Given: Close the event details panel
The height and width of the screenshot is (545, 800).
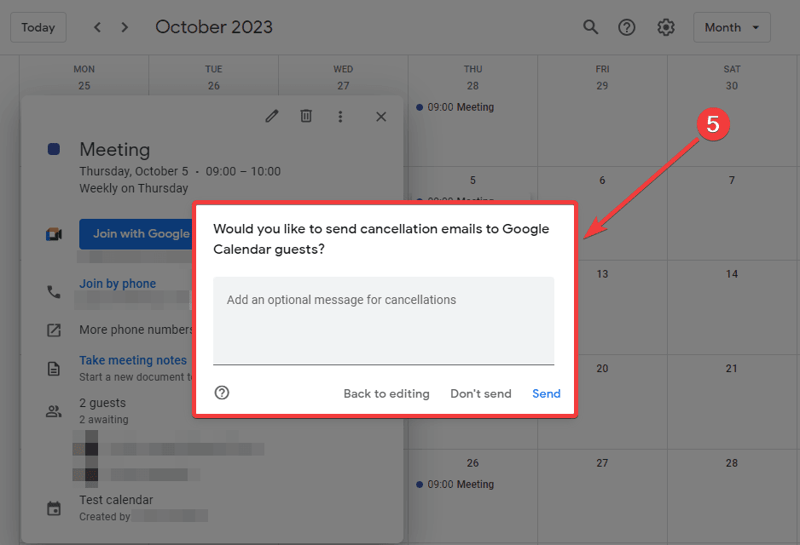Looking at the screenshot, I should (381, 116).
